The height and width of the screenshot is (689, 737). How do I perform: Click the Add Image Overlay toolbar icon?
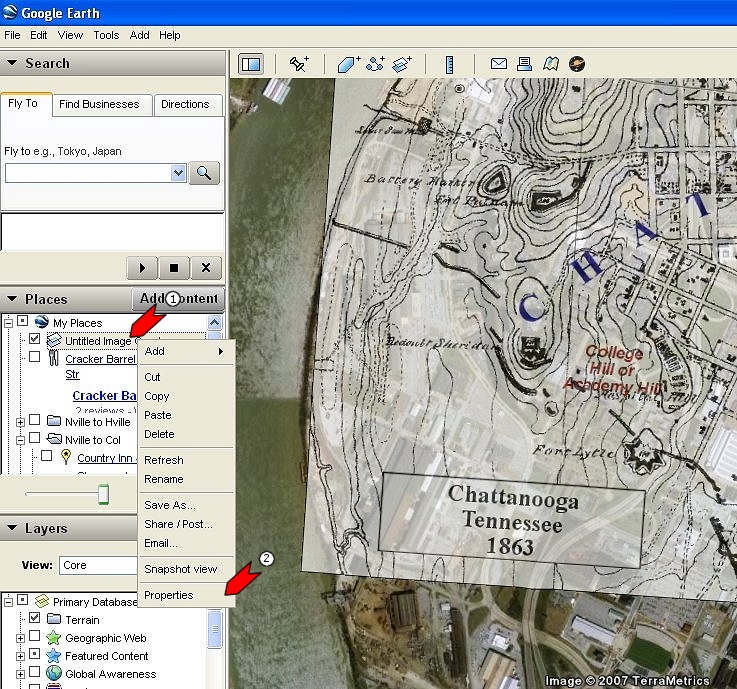click(403, 64)
